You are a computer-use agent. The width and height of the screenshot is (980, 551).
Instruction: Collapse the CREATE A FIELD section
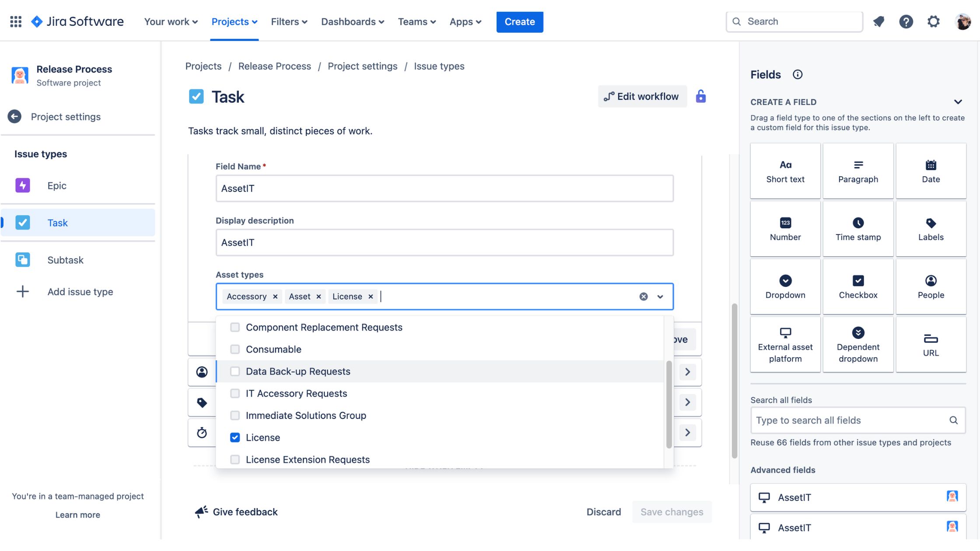point(958,102)
